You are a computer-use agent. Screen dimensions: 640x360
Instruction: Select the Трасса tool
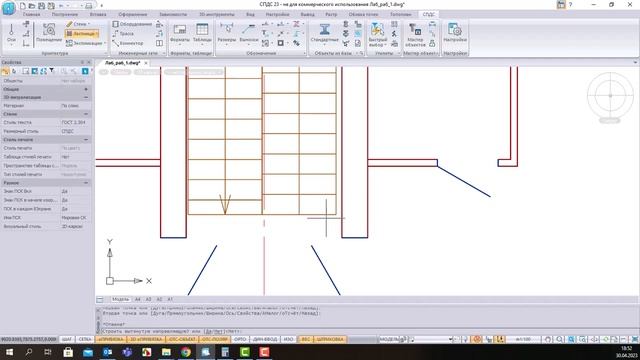tap(123, 33)
